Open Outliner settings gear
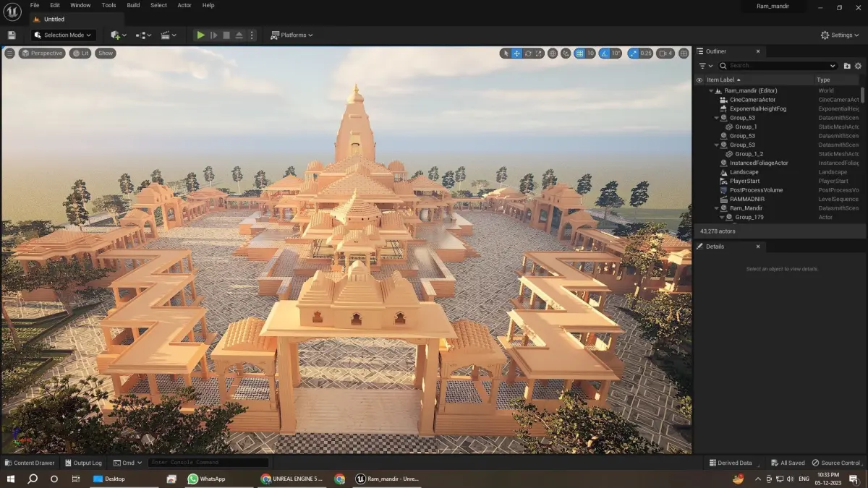868x488 pixels. point(859,66)
